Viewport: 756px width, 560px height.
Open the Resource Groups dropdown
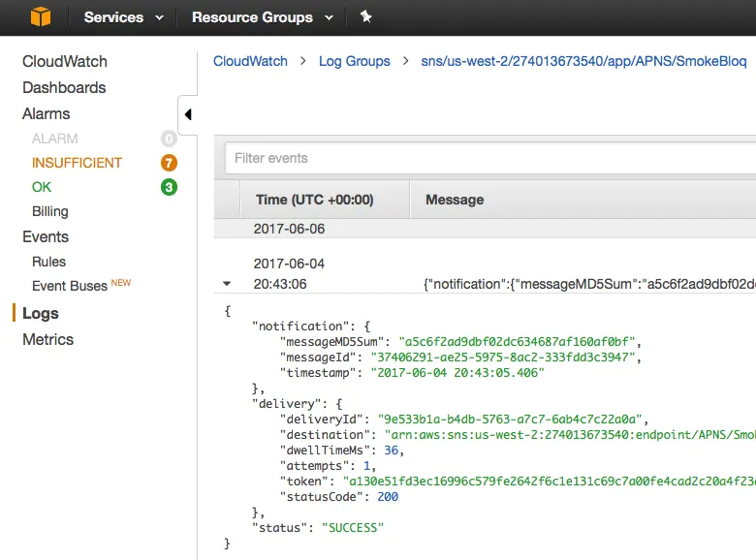pyautogui.click(x=262, y=17)
